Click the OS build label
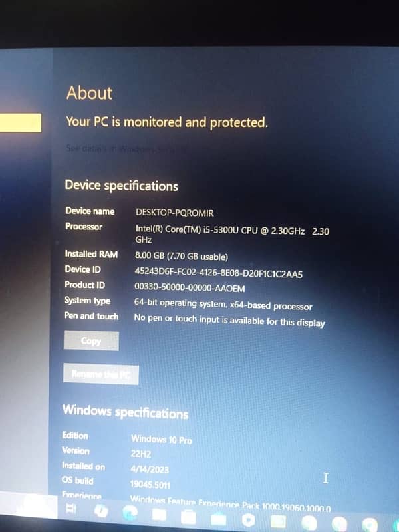Screen dimensions: 399x532 coord(77,481)
